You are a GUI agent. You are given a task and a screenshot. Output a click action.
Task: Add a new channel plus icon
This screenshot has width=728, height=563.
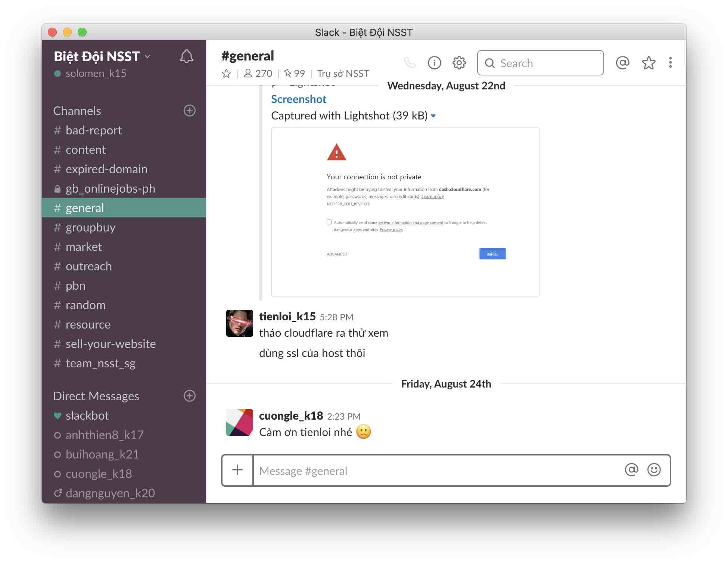pos(190,111)
